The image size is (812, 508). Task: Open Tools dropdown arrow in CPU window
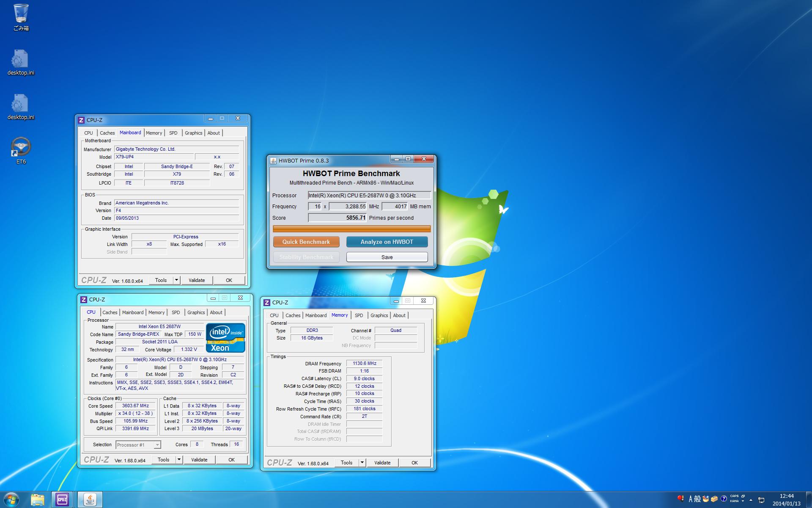click(179, 460)
